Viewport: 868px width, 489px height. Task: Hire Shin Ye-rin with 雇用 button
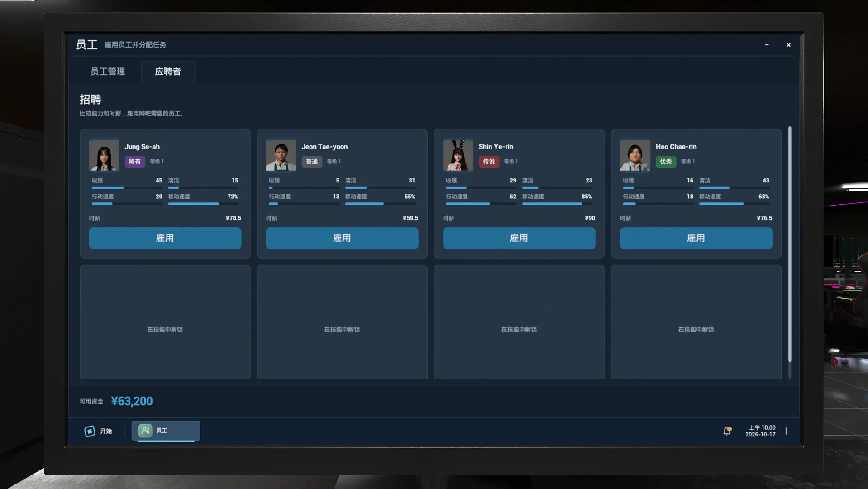[x=519, y=238]
